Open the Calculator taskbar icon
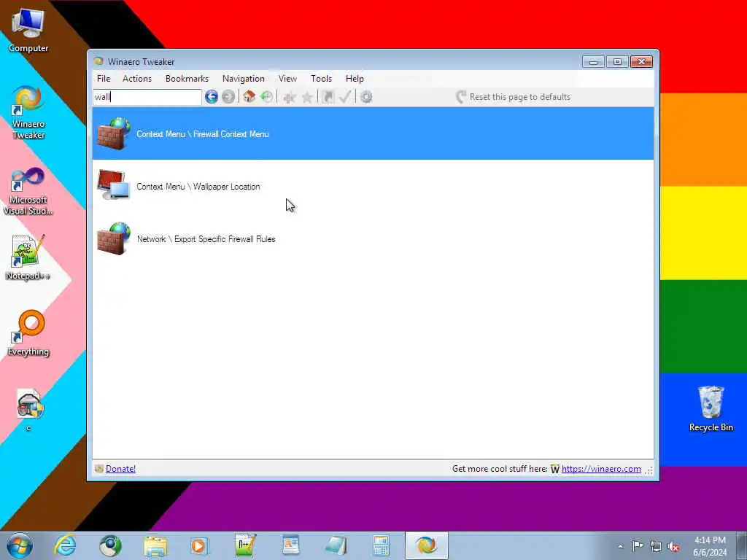The height and width of the screenshot is (560, 747). [x=381, y=545]
